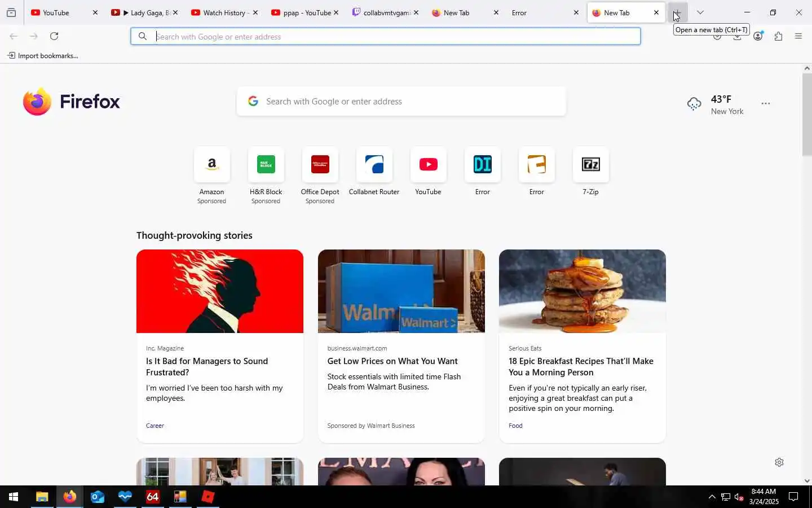Click the page's Google search box

tap(401, 102)
